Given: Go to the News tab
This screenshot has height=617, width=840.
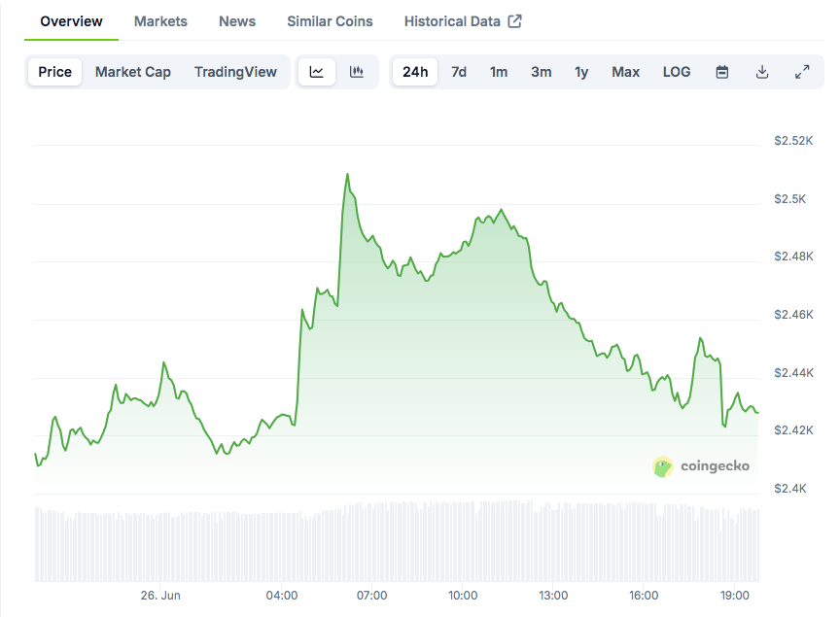Looking at the screenshot, I should click(237, 21).
